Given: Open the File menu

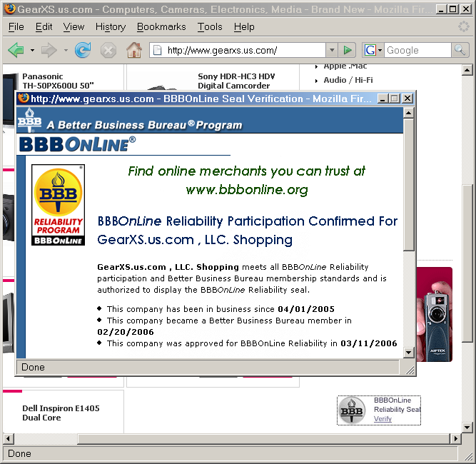Looking at the screenshot, I should click(16, 27).
